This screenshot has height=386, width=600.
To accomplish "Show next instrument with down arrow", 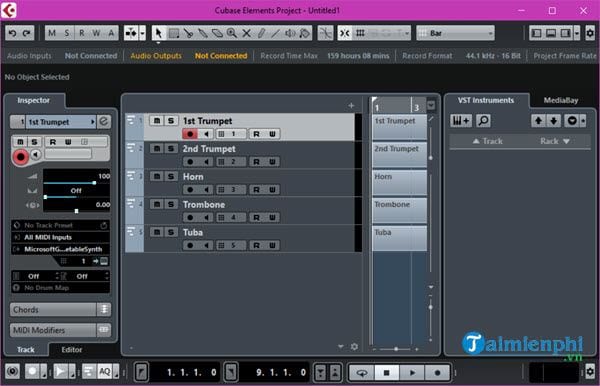I will point(553,121).
